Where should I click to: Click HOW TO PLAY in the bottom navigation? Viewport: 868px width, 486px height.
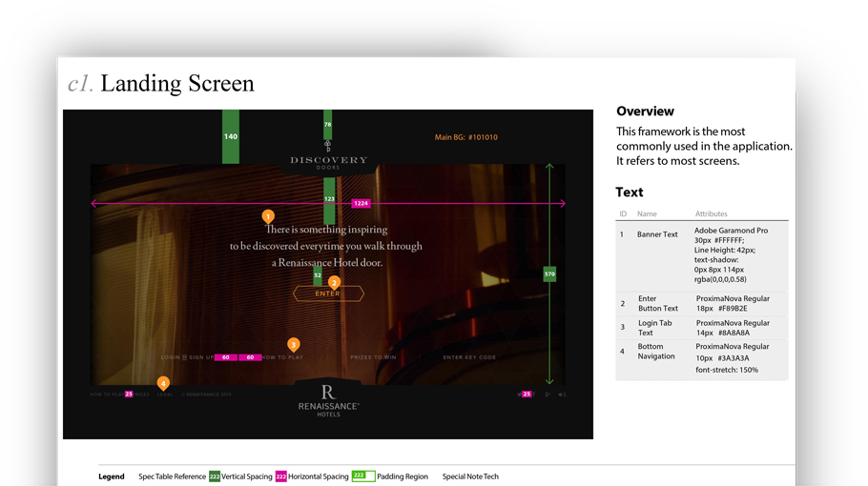coord(107,395)
